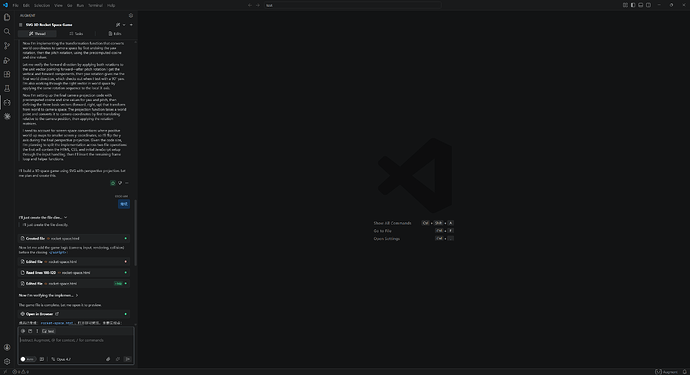Click the prompt enhancer icon near send
The height and width of the screenshot is (375, 690).
click(x=117, y=359)
